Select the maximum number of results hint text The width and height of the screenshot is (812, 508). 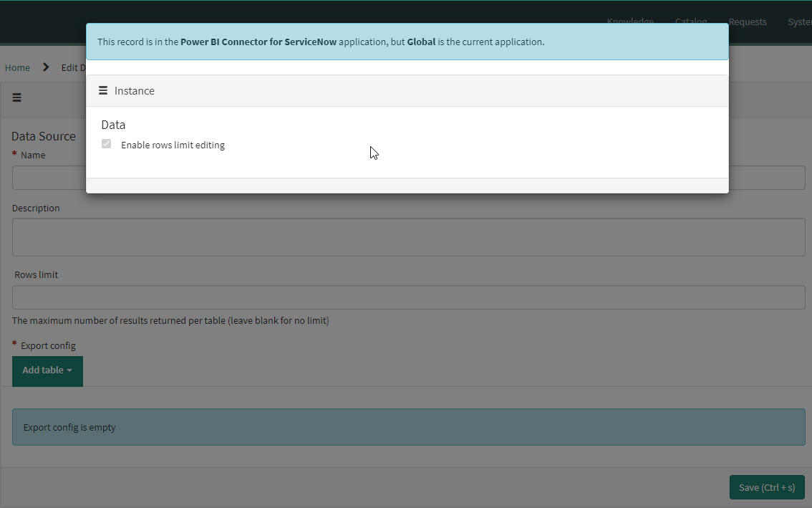pos(170,320)
